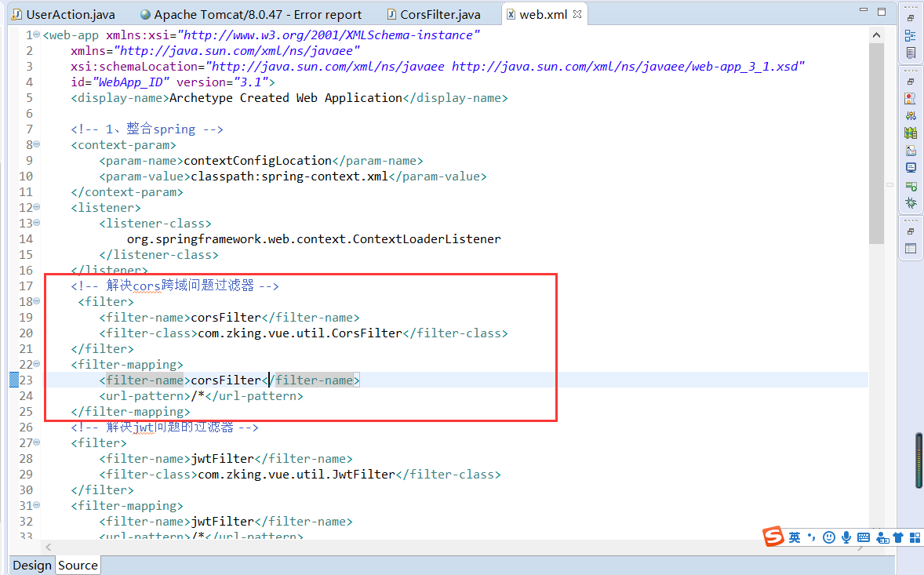Viewport: 924px width, 575px height.
Task: Collapse filter-mapping fold at line 31
Action: click(x=37, y=505)
